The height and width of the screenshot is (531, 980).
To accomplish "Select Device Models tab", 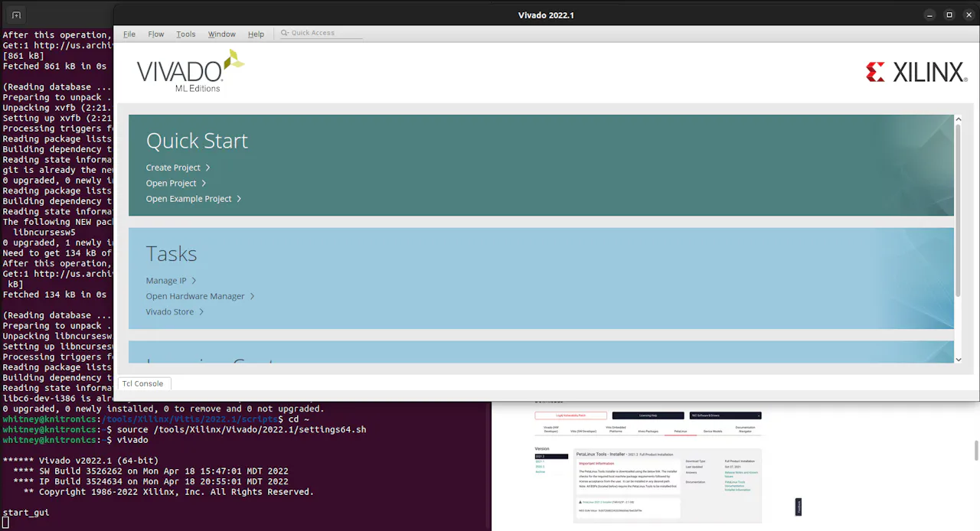I will tap(713, 432).
